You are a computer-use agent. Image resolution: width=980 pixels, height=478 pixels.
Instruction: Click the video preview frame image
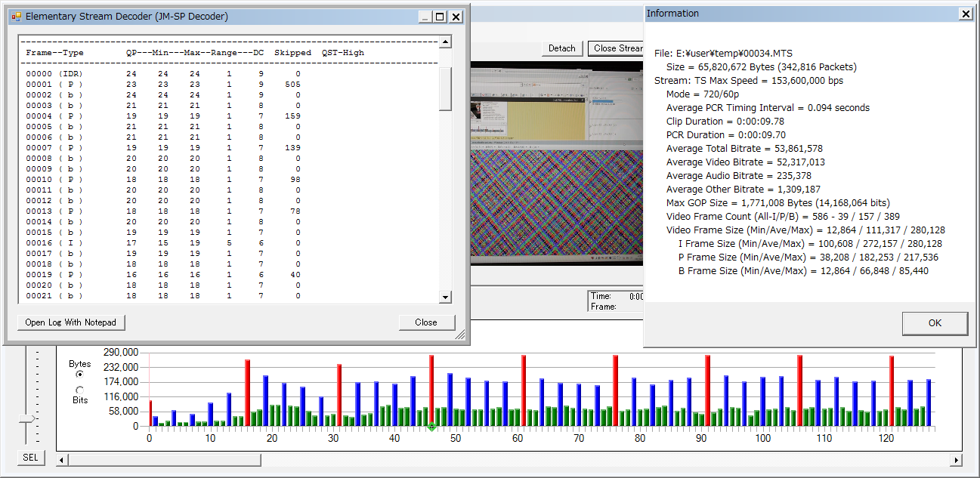pos(556,162)
